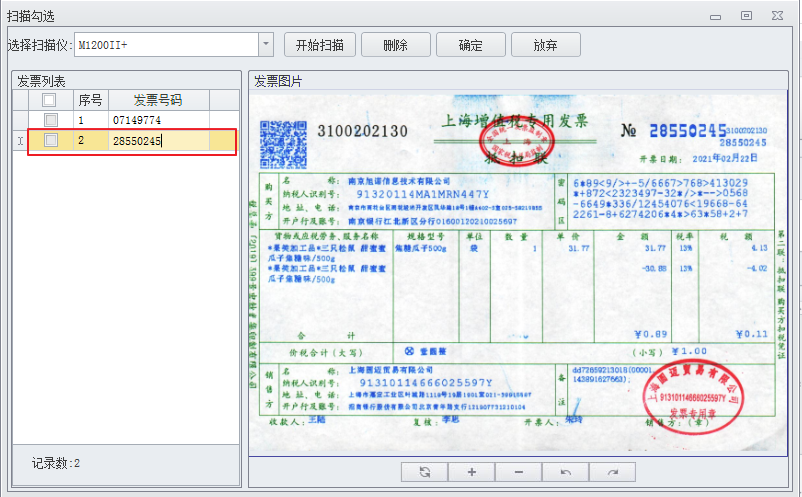Close the 扫描勾选 window
Screen dimensions: 802x497
click(x=777, y=16)
